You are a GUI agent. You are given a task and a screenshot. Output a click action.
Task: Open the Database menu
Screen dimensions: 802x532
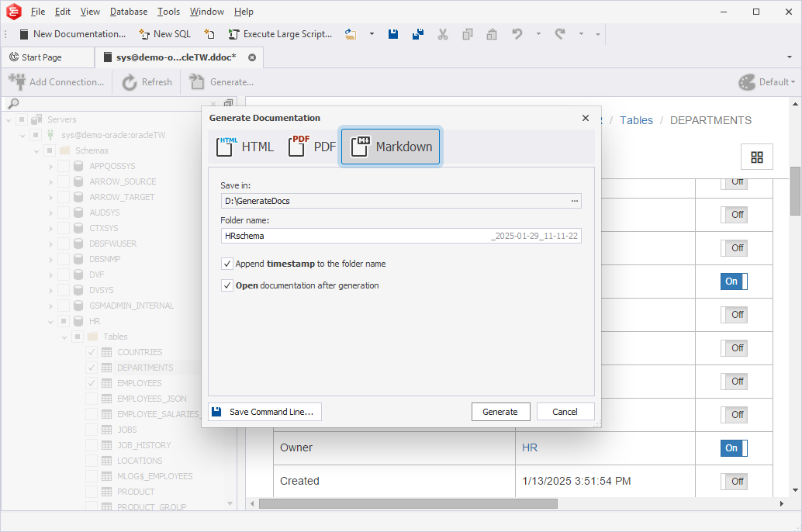[x=129, y=12]
